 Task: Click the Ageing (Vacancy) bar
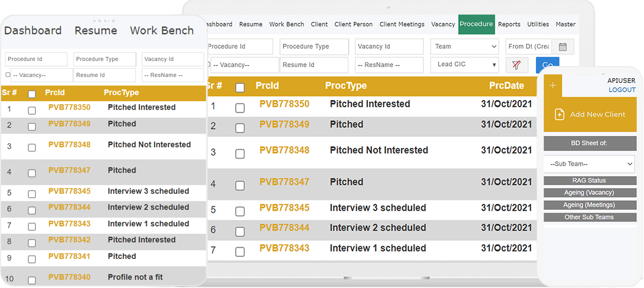(x=590, y=193)
